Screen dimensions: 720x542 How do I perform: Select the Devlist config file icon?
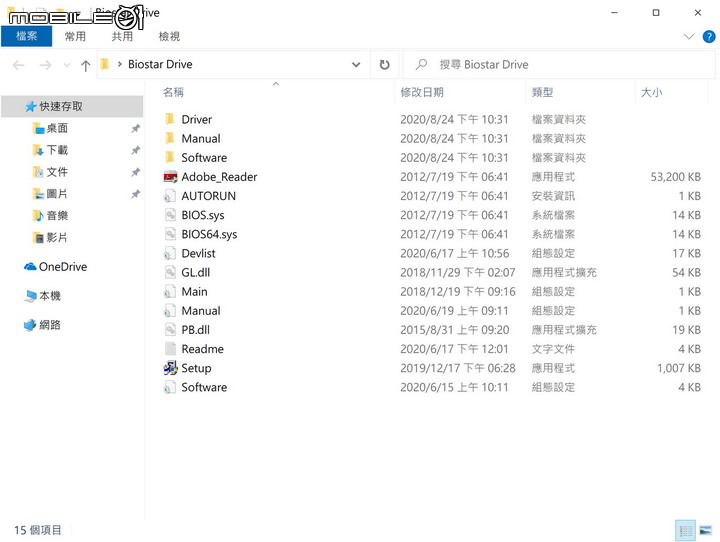pos(170,254)
